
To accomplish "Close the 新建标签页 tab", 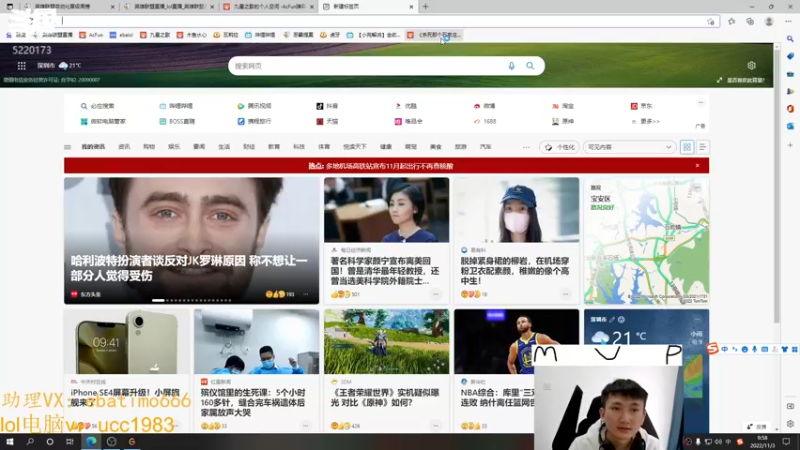I will (x=411, y=7).
